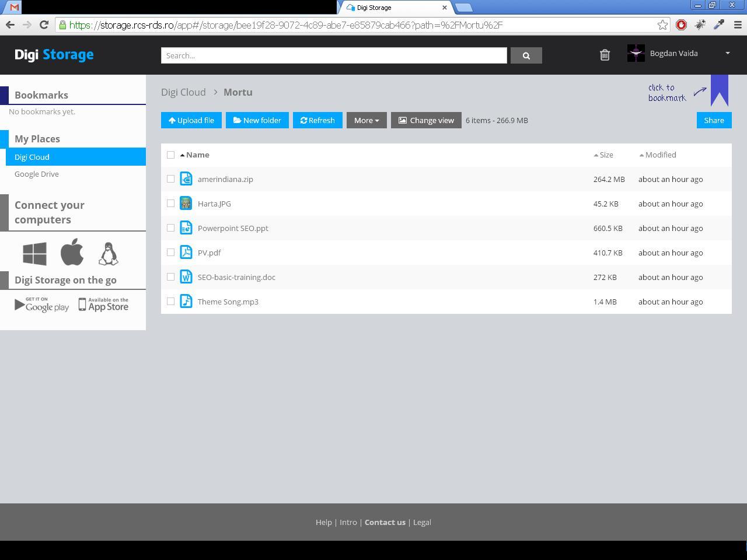
Task: Click the Linux penguin connect icon
Action: tap(109, 254)
